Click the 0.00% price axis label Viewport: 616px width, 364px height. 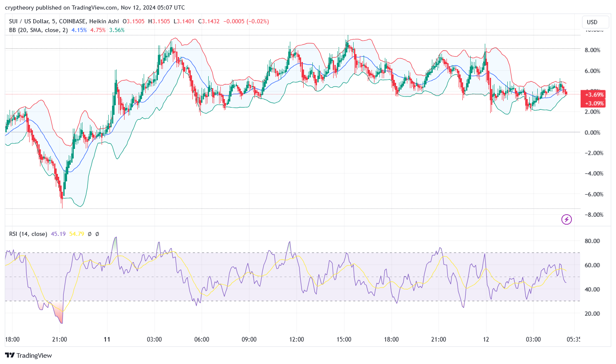(592, 132)
